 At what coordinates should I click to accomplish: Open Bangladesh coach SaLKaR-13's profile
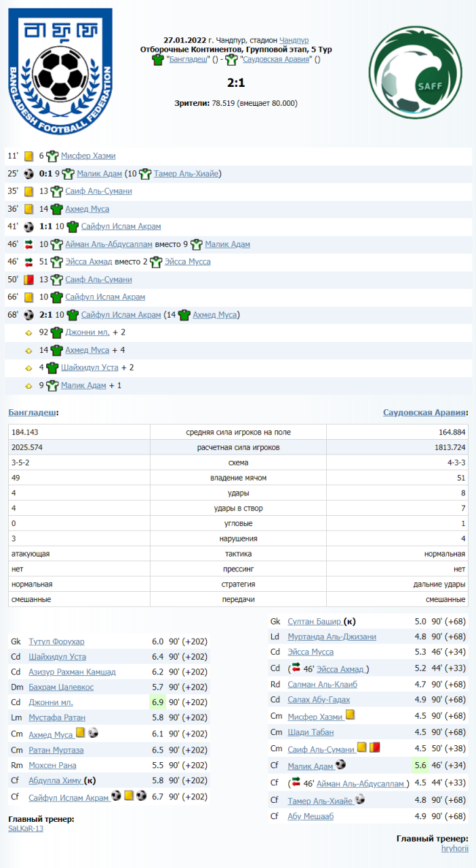(x=26, y=829)
